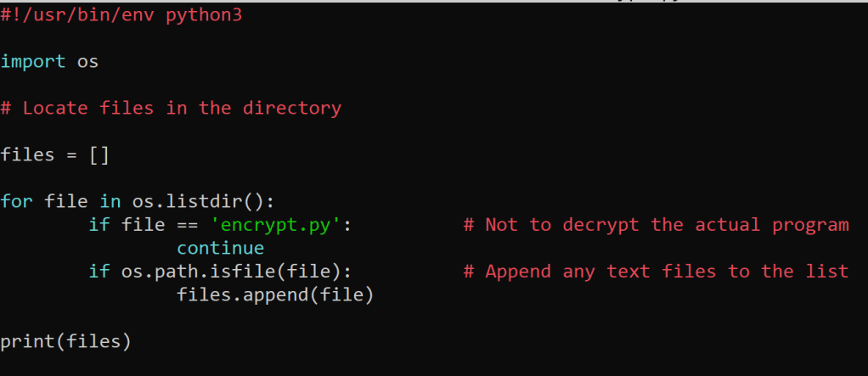
Task: Place cursor on the 'continue' statement
Action: pyautogui.click(x=221, y=248)
